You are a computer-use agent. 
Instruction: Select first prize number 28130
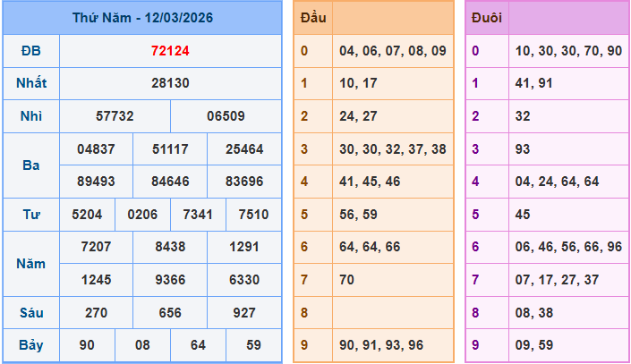tap(170, 83)
